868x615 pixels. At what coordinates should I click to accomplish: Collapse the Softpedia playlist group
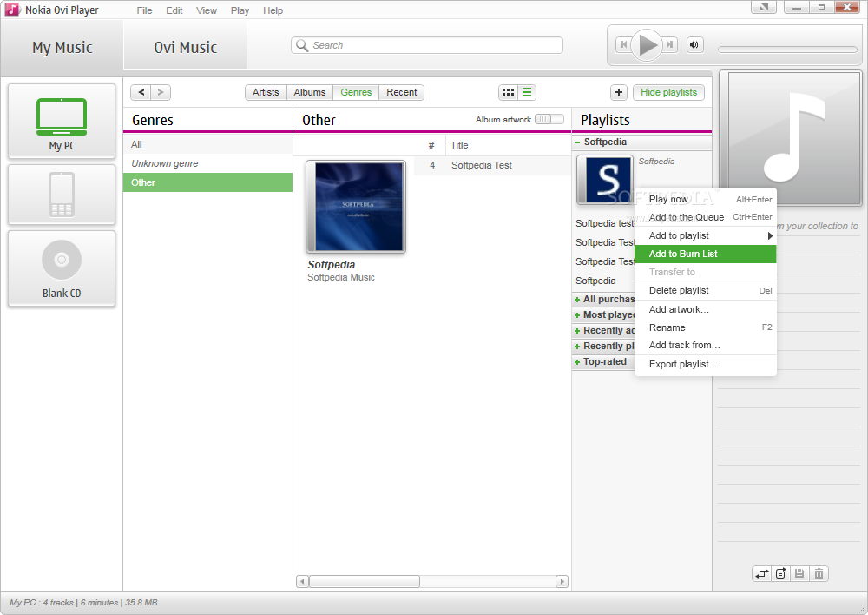click(577, 142)
